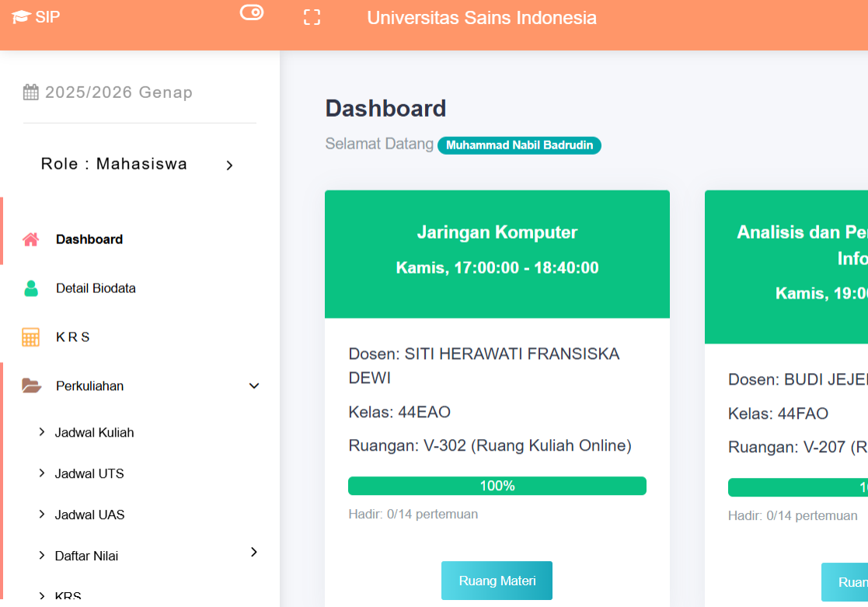The image size is (868, 607).
Task: Click Dosen: SITI HERAWATI FRANSISKA DEWI text
Action: (484, 365)
